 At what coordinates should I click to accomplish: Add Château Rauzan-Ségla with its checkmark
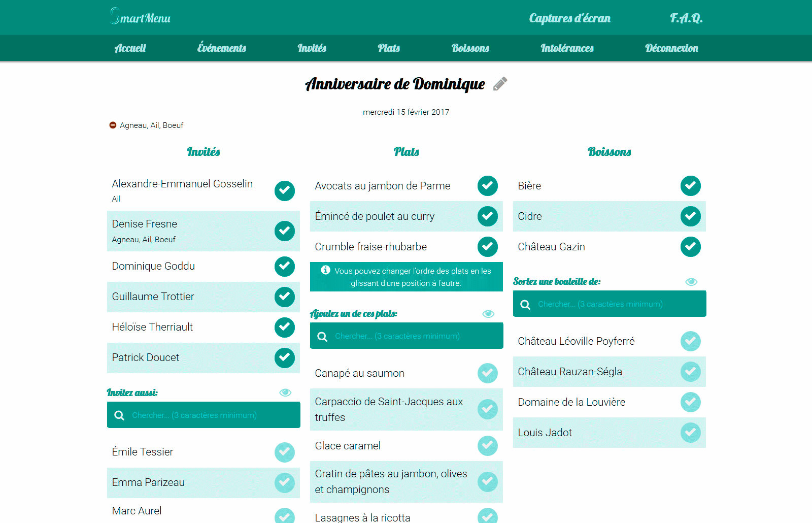(x=691, y=372)
